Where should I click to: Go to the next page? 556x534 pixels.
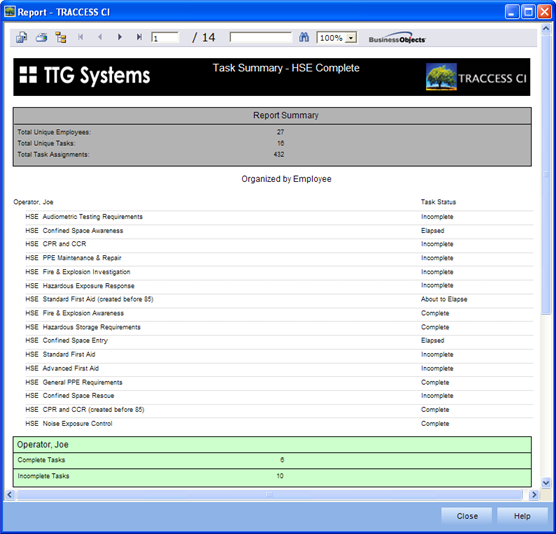click(x=119, y=37)
